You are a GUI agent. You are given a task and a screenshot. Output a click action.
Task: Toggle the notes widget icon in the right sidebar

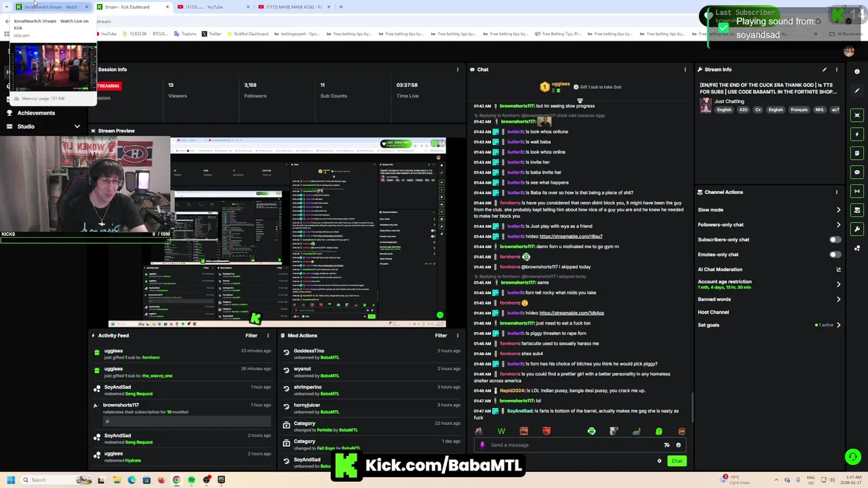click(857, 153)
